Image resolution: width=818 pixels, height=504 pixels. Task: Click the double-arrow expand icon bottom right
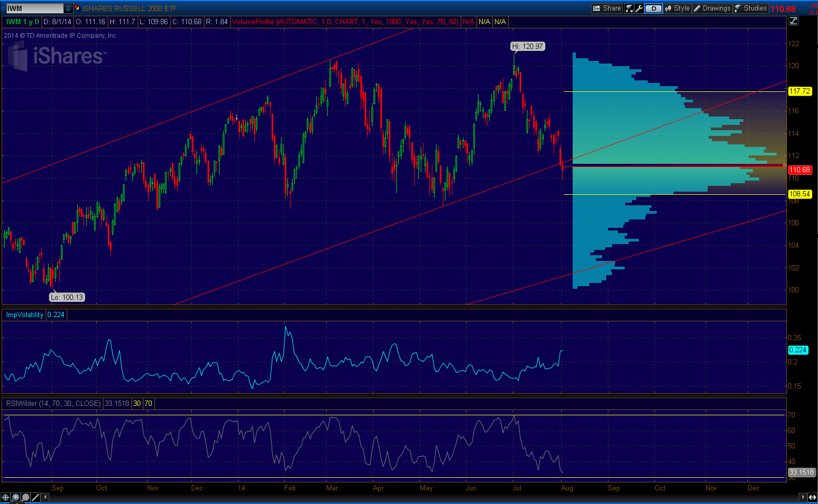[812, 497]
